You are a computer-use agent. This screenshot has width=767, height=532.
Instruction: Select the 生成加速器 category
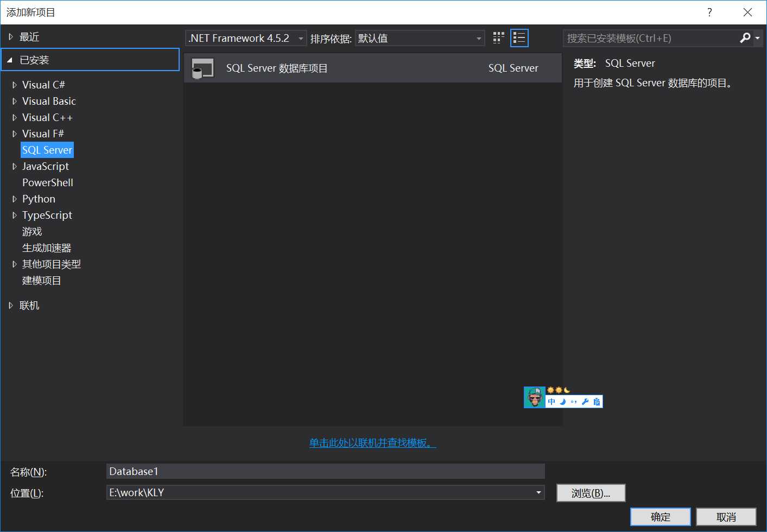tap(47, 248)
